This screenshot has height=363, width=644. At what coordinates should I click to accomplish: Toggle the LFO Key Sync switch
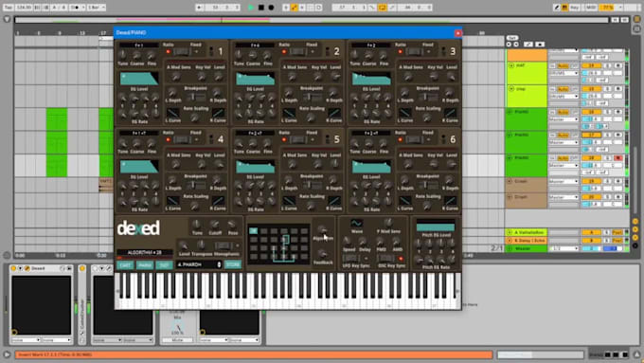350,258
